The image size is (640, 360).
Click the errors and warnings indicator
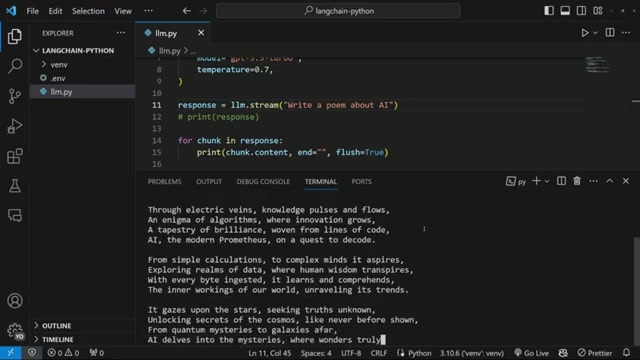tap(63, 353)
